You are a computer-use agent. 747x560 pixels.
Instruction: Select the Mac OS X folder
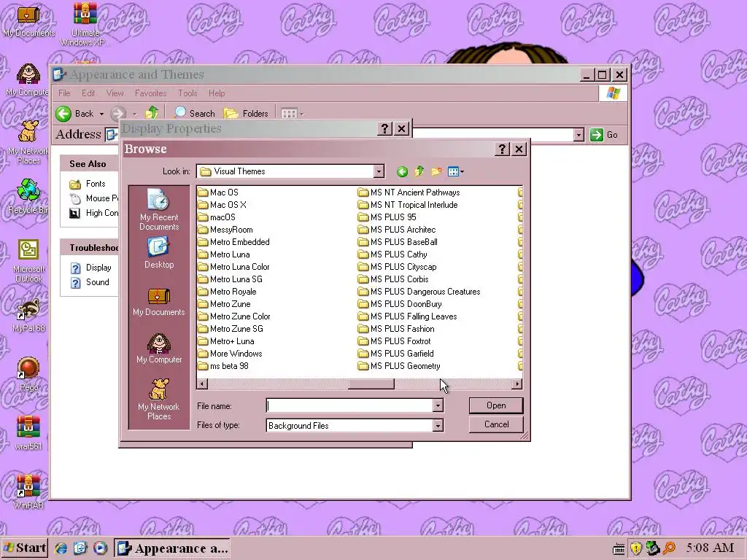point(222,205)
